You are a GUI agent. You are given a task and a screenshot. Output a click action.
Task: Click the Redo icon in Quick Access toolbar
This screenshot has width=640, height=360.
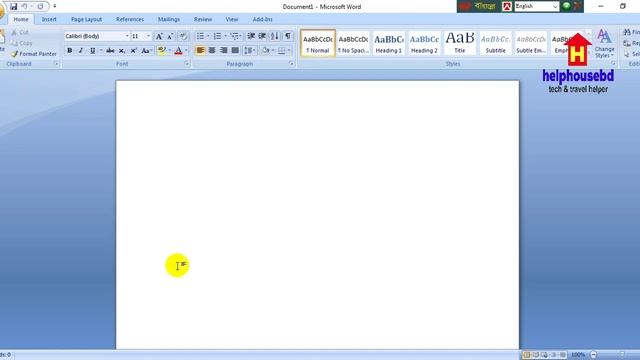tap(40, 7)
